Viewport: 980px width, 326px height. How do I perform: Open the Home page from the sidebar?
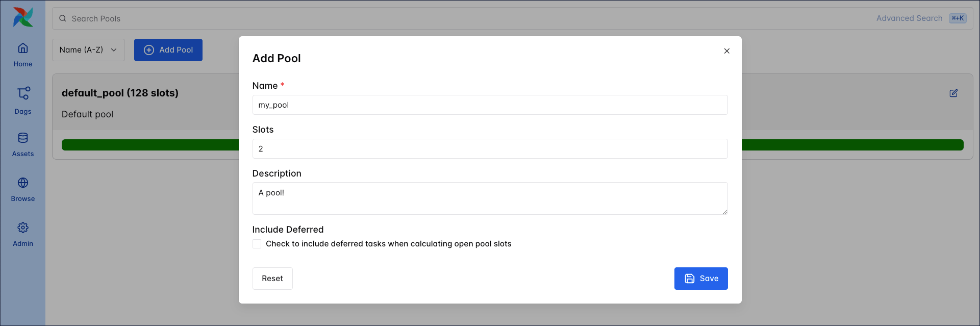click(x=22, y=54)
